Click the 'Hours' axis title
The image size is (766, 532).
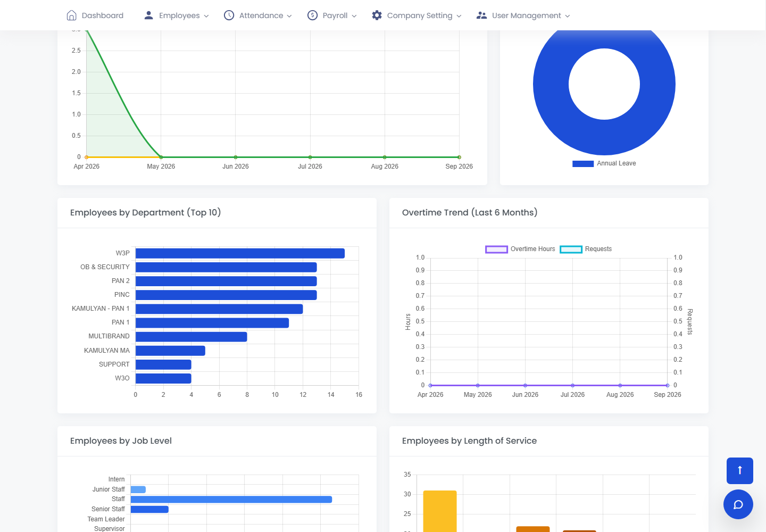(x=408, y=322)
